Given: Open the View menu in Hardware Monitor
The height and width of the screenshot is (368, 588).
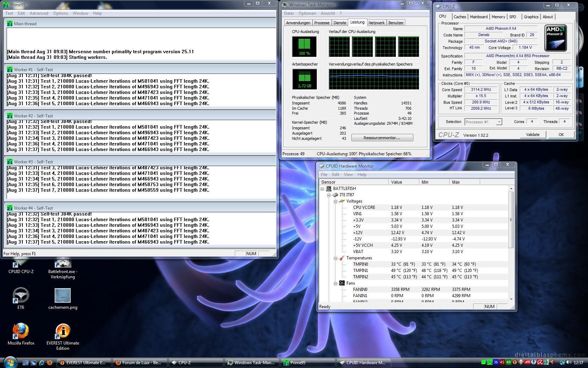Looking at the screenshot, I should point(348,174).
